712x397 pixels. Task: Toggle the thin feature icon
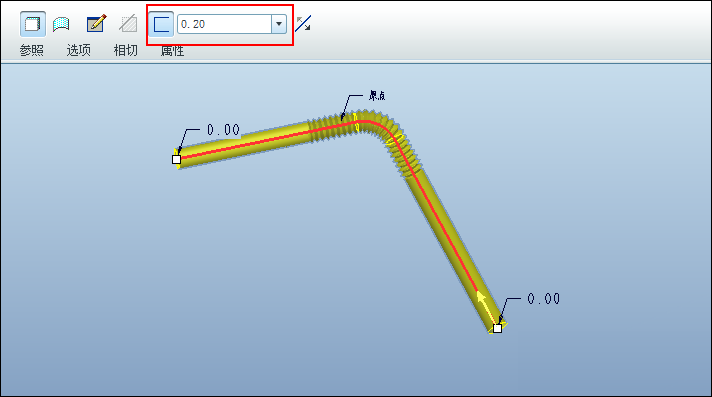(161, 24)
